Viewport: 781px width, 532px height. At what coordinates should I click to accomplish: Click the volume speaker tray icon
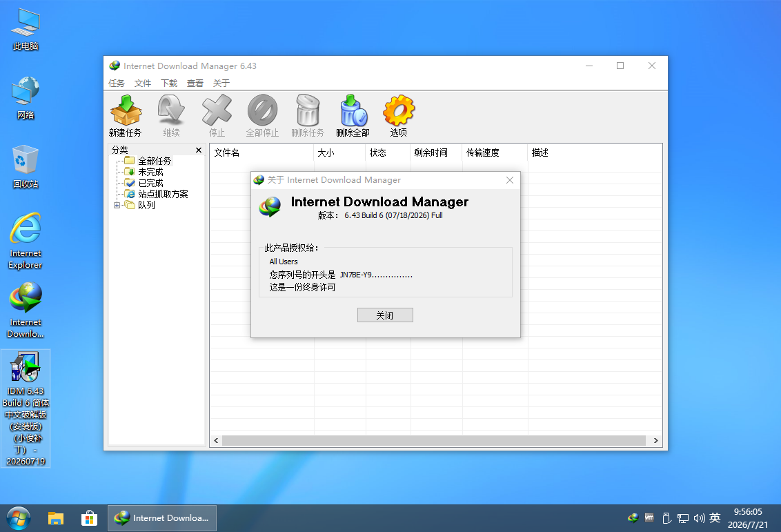[700, 518]
